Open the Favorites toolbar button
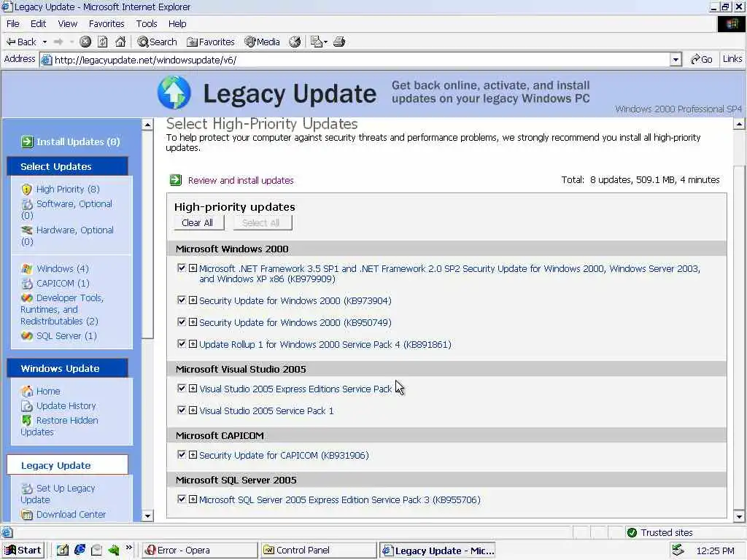Screen dimensions: 747x560 coord(211,42)
